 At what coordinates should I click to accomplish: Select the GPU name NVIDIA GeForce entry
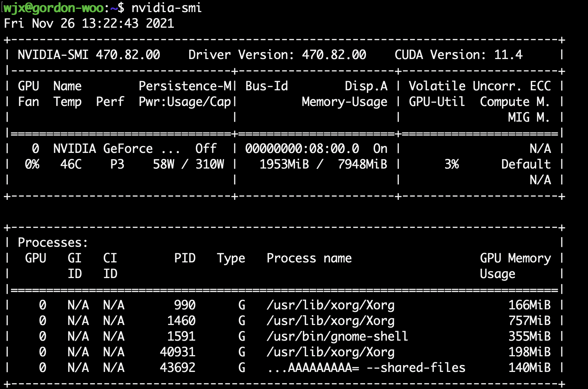click(x=102, y=148)
